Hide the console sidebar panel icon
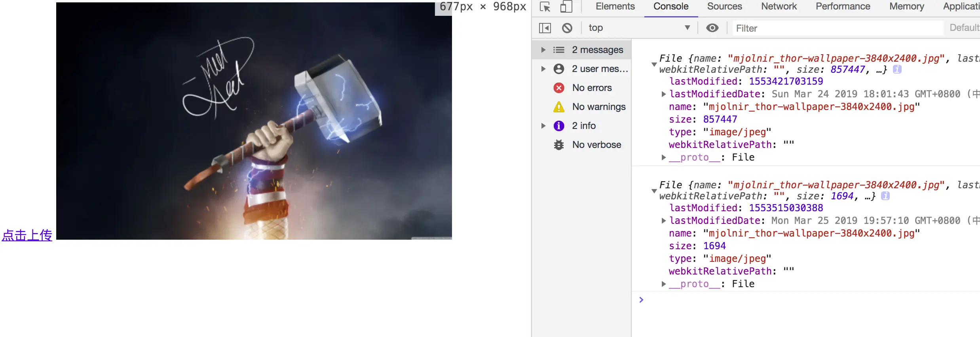This screenshot has height=337, width=980. click(545, 28)
